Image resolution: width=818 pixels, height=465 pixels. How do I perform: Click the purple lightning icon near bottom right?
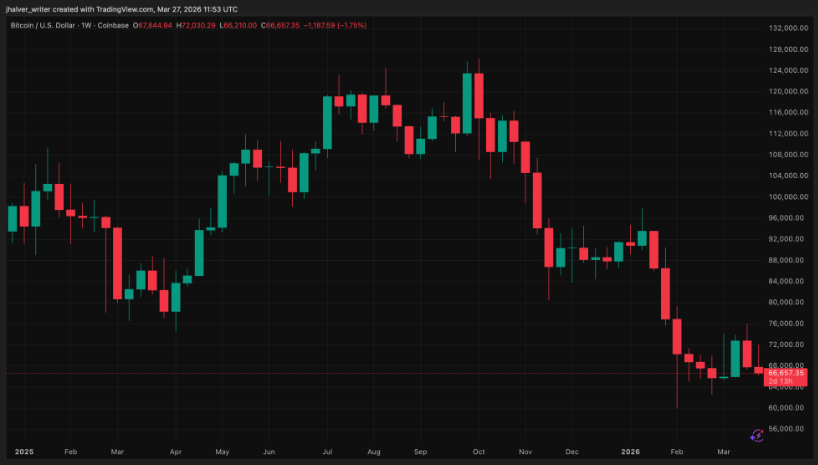(757, 434)
